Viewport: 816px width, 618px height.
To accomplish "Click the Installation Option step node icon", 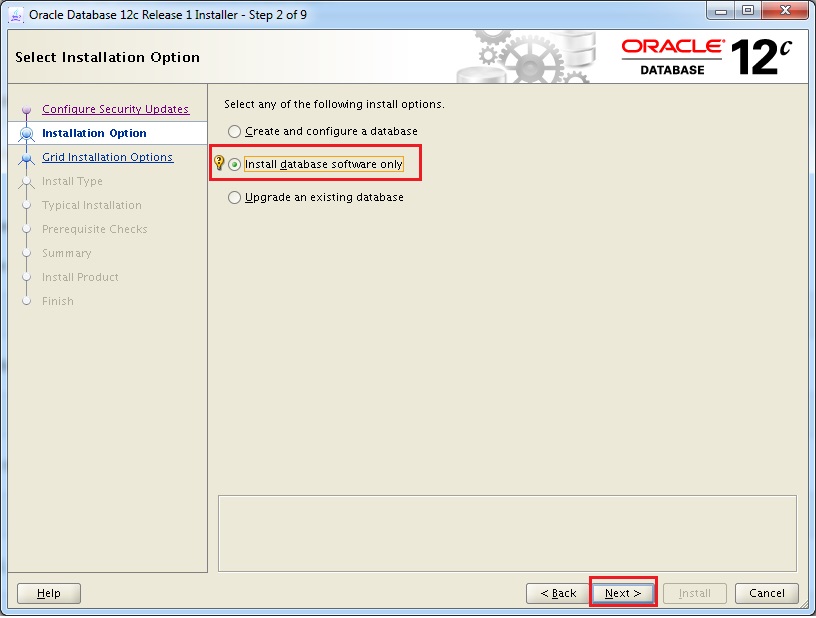I will (27, 134).
